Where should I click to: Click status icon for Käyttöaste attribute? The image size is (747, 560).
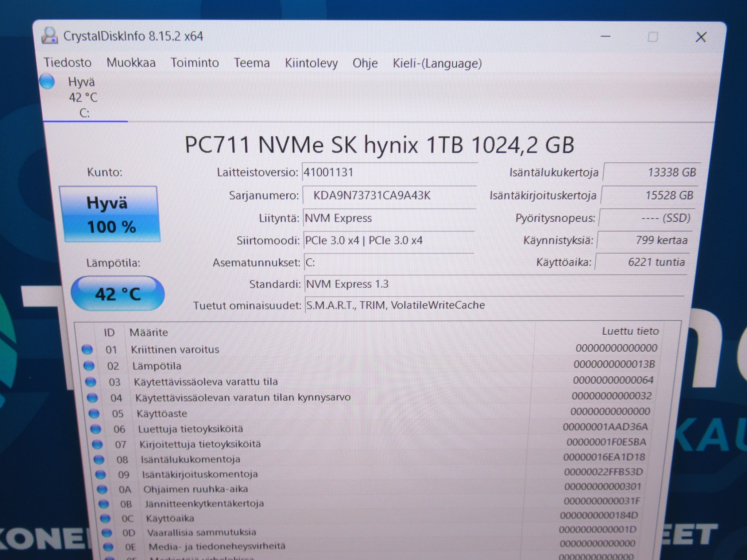click(x=94, y=413)
